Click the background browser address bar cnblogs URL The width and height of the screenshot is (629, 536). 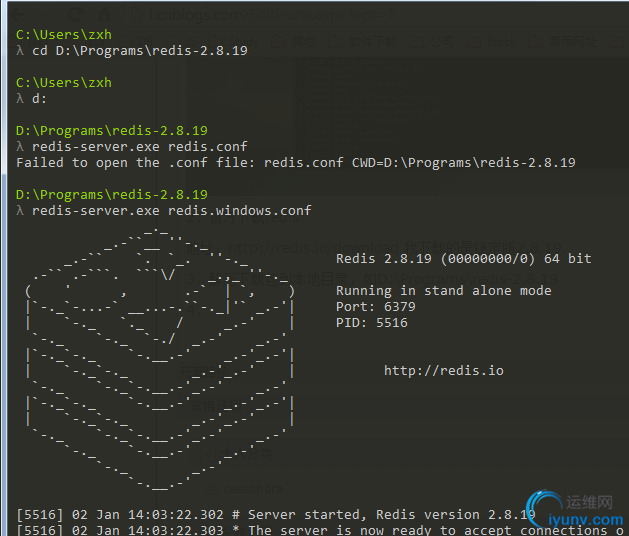[272, 15]
